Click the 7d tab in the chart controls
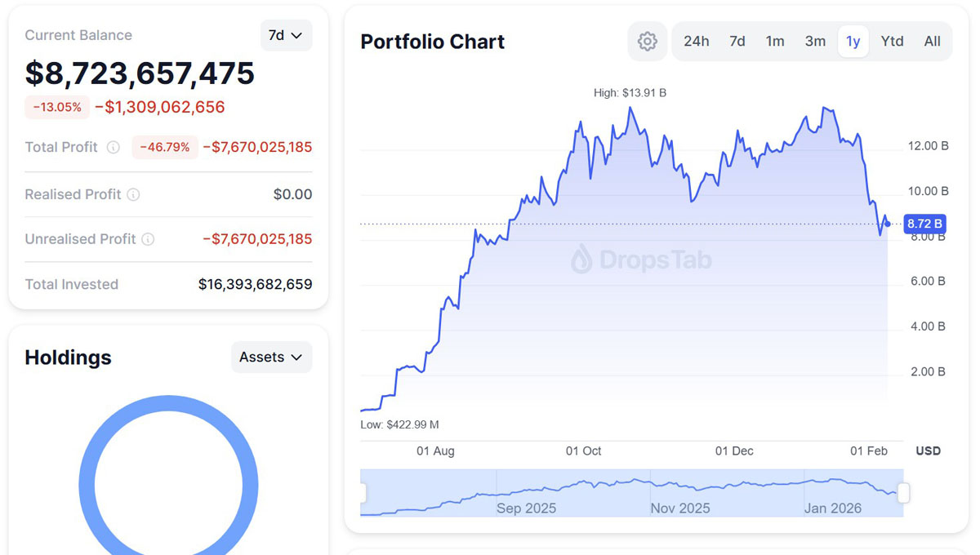980x555 pixels. click(737, 41)
